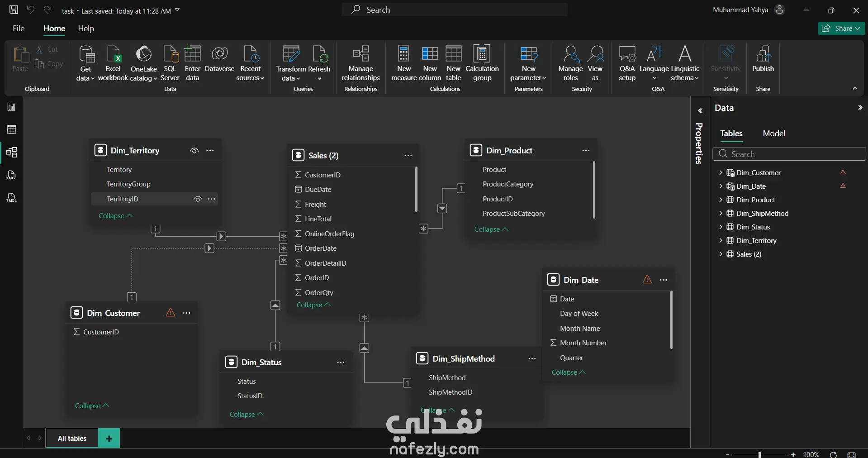Toggle visibility of Dim_Territory table
868x458 pixels.
coord(194,151)
